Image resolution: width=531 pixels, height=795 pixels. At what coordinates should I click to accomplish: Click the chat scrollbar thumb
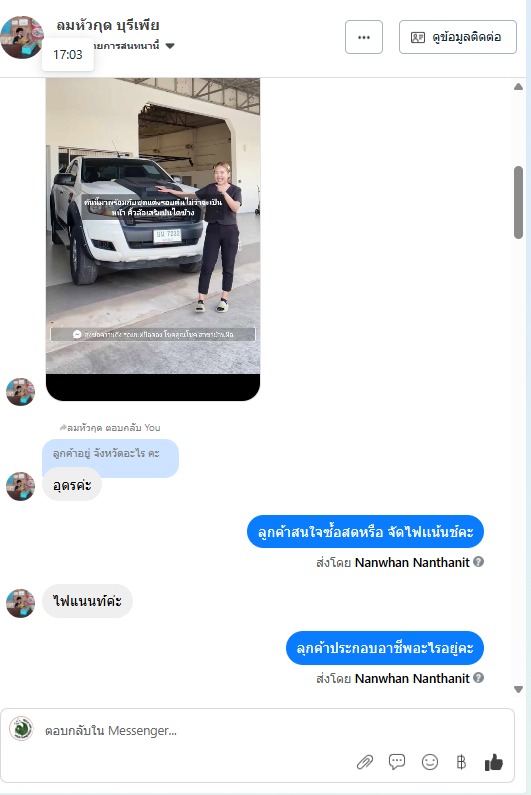coord(518,202)
